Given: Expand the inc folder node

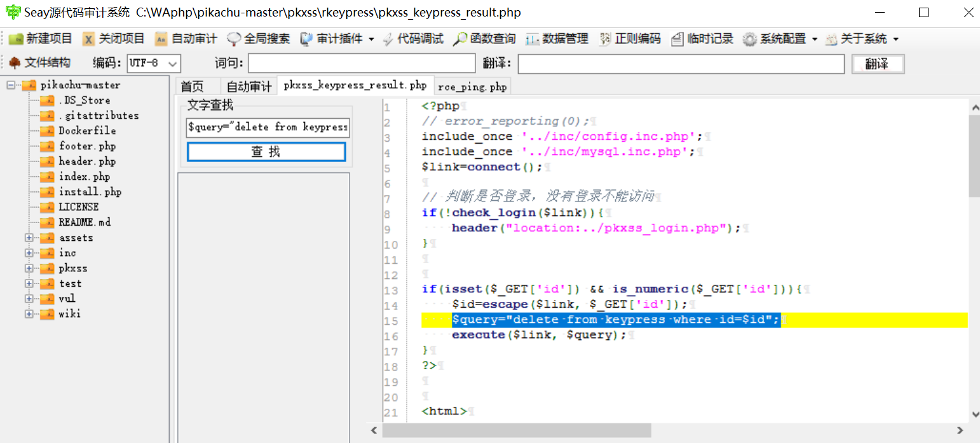Looking at the screenshot, I should [29, 253].
